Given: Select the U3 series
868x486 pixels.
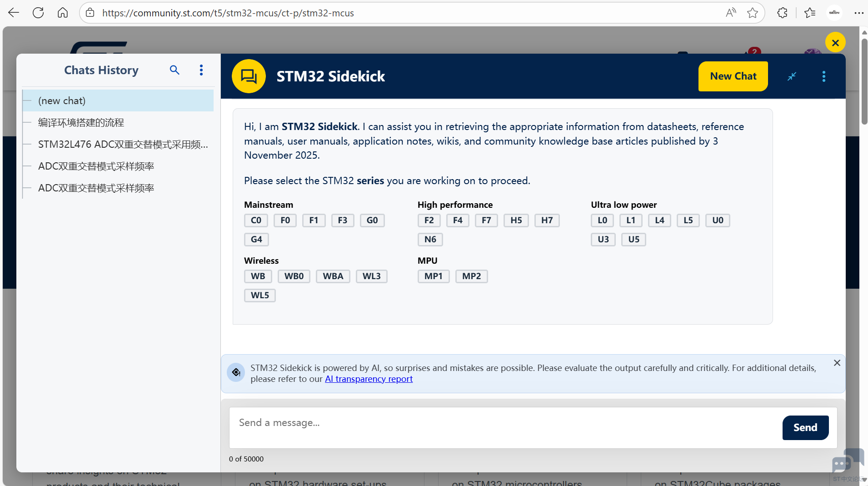Looking at the screenshot, I should [603, 240].
